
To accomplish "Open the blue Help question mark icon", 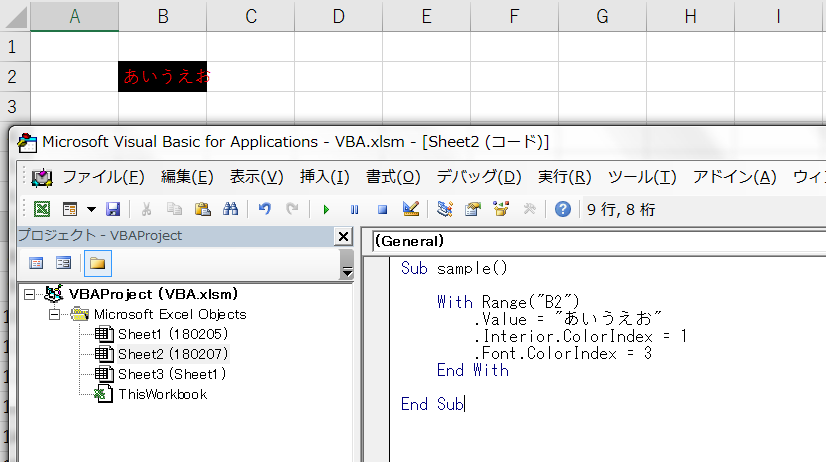I will click(x=563, y=209).
